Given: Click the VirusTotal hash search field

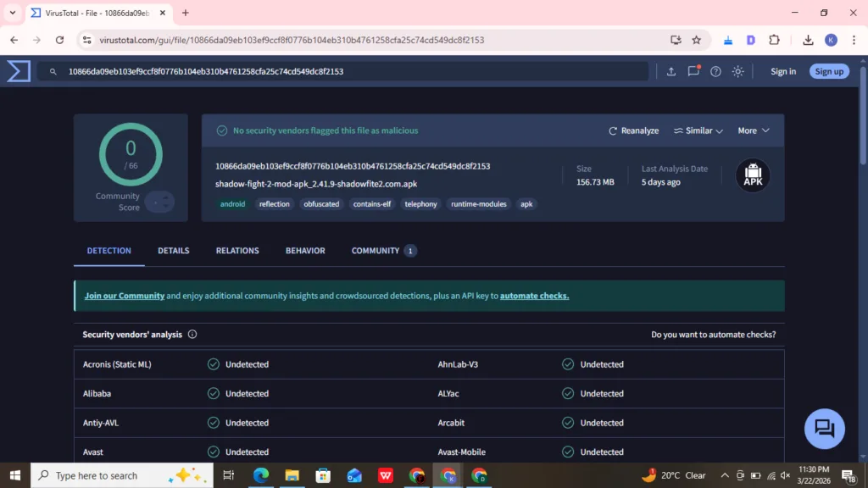Looking at the screenshot, I should pyautogui.click(x=343, y=71).
